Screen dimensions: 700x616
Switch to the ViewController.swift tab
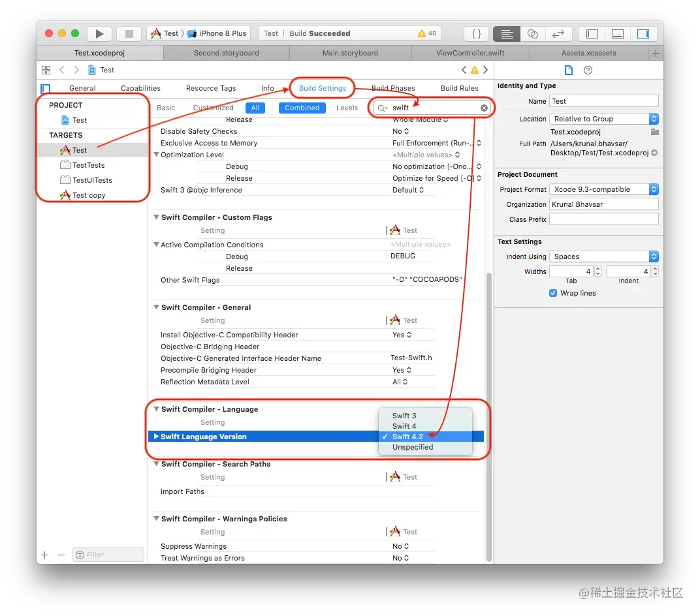470,53
